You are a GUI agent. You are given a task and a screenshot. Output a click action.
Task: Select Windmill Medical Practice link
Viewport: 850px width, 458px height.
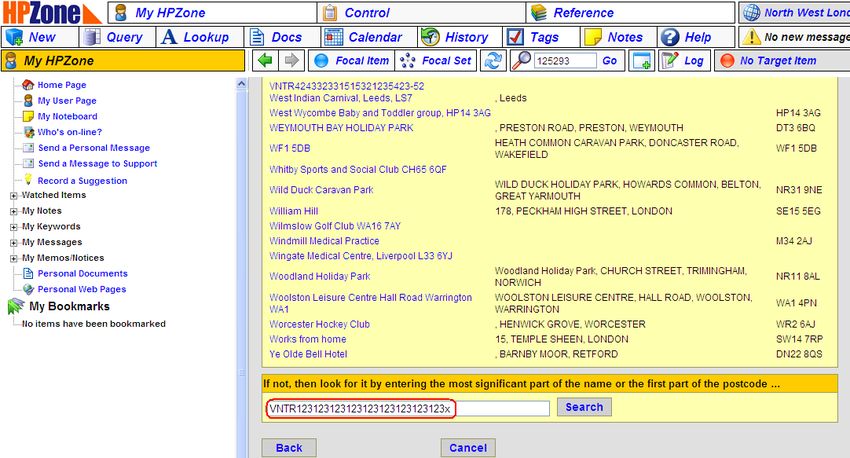(x=324, y=241)
